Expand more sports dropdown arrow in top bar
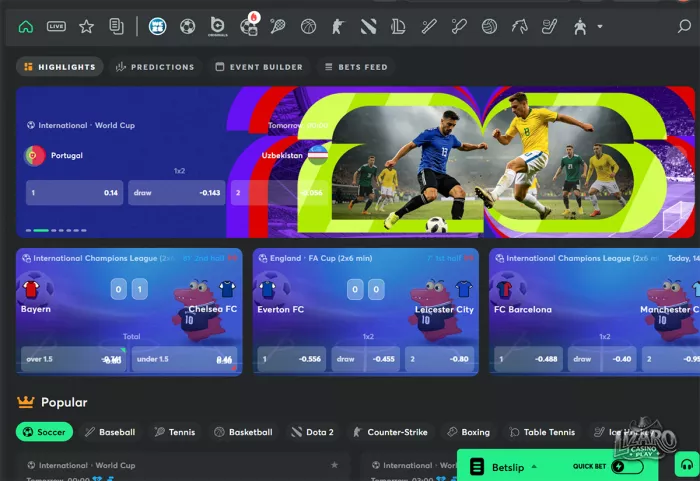The image size is (700, 481). (x=600, y=27)
